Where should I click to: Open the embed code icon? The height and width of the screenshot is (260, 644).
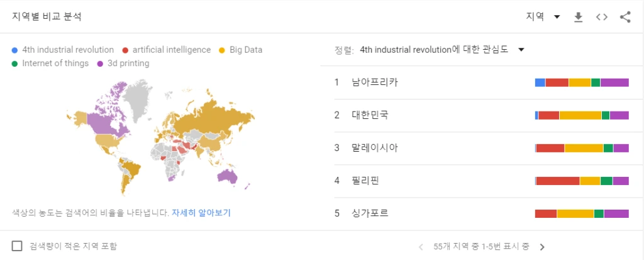point(602,17)
